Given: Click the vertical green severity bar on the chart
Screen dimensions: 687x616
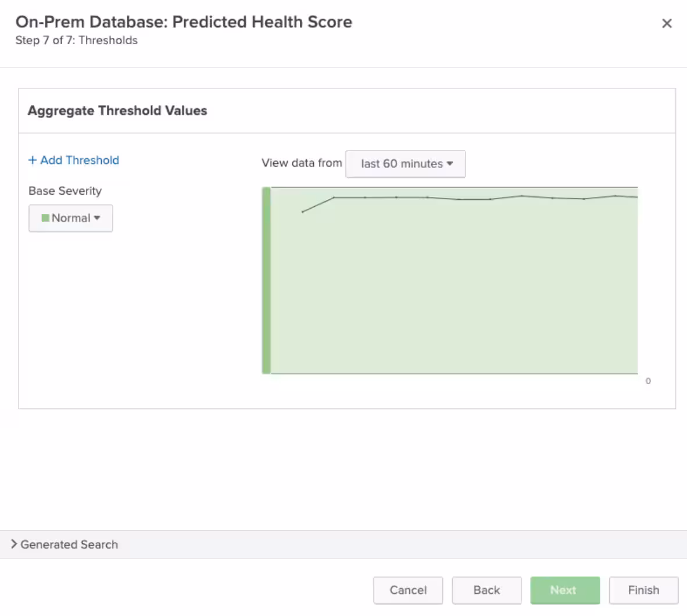Looking at the screenshot, I should click(x=266, y=279).
